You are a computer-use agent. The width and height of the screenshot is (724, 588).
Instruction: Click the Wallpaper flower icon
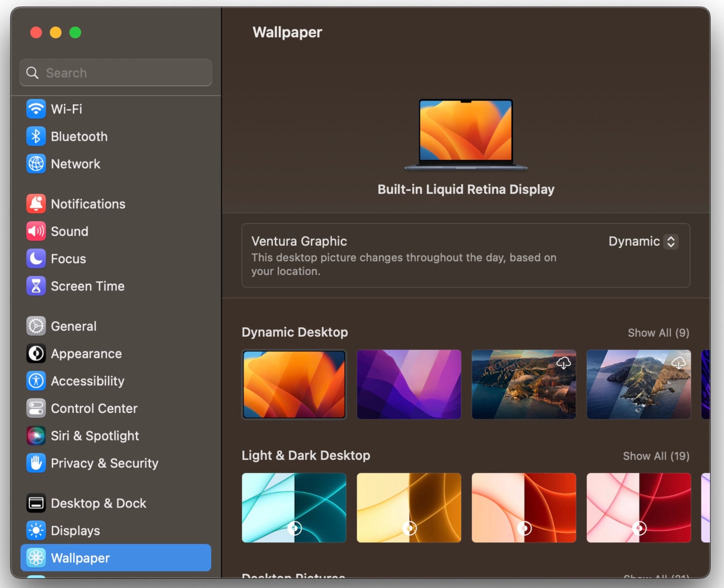click(36, 558)
